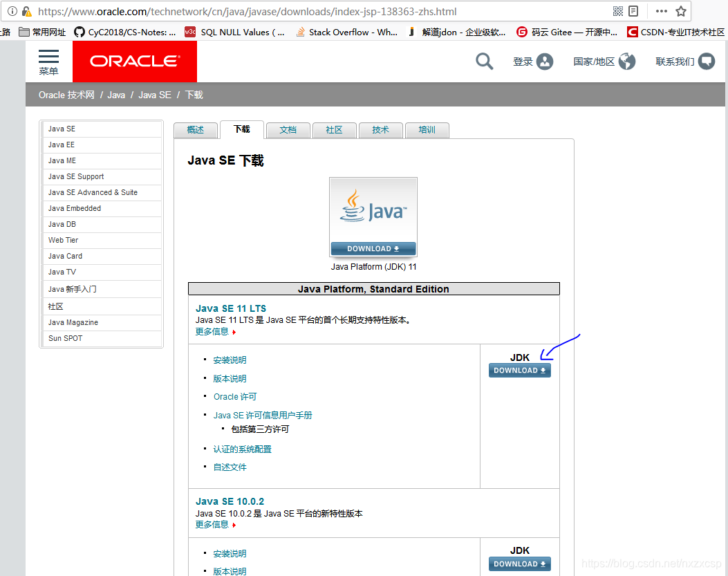Open the CSDN bookmark
This screenshot has height=576, width=728.
(676, 32)
